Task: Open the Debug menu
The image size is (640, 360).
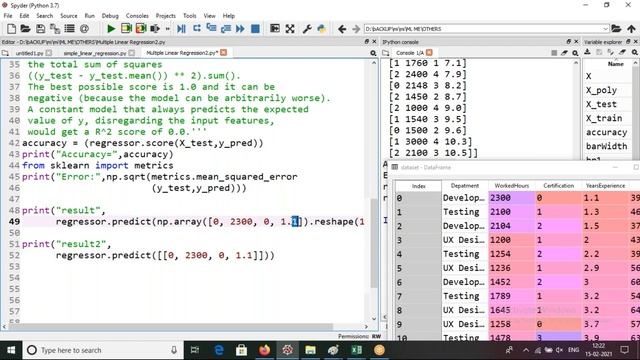Action: (110, 16)
